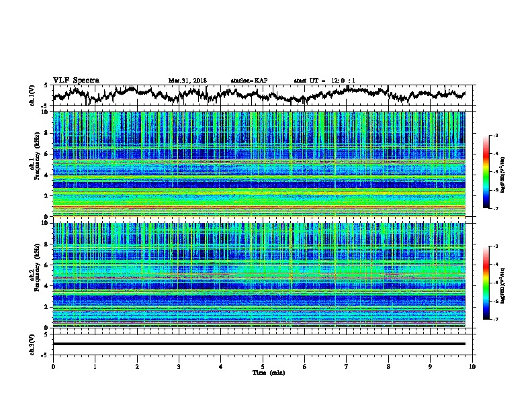Click the '-3' label on ch.2 colorbar
The width and height of the screenshot is (532, 411).
pyautogui.click(x=495, y=246)
